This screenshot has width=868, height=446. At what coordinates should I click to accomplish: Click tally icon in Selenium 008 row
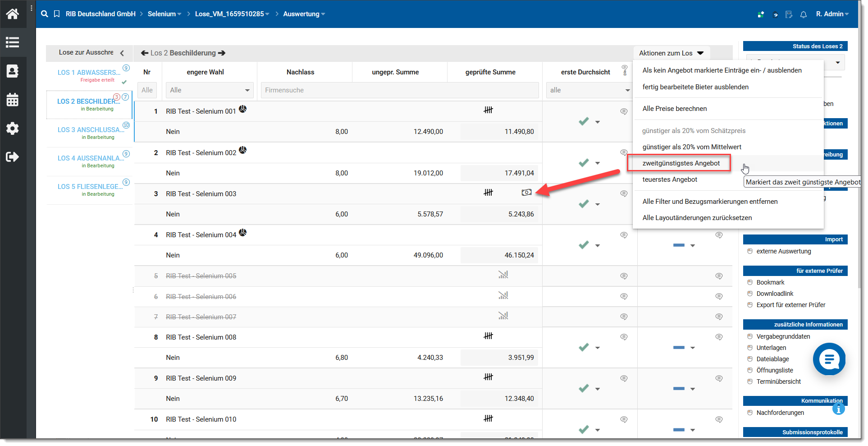pyautogui.click(x=489, y=336)
